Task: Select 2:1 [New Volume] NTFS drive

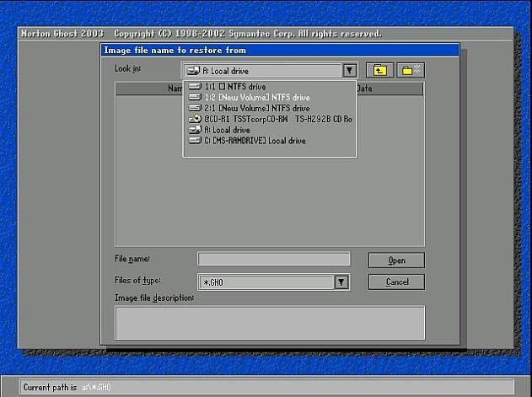Action: (270, 108)
